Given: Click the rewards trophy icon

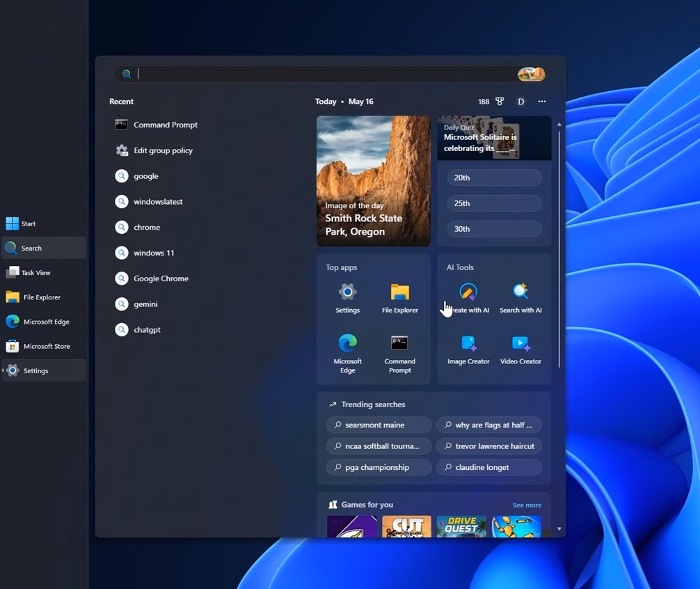Looking at the screenshot, I should [x=500, y=102].
